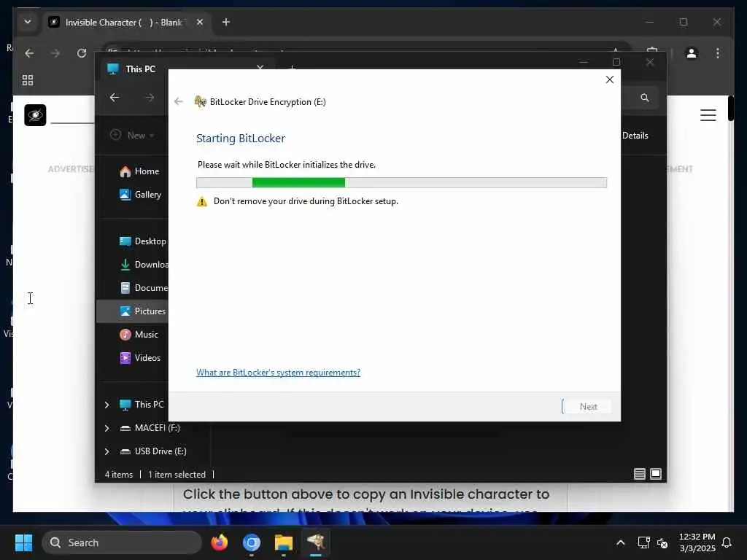This screenshot has height=560, width=747.
Task: Open Gallery in File Explorer sidebar
Action: point(140,194)
